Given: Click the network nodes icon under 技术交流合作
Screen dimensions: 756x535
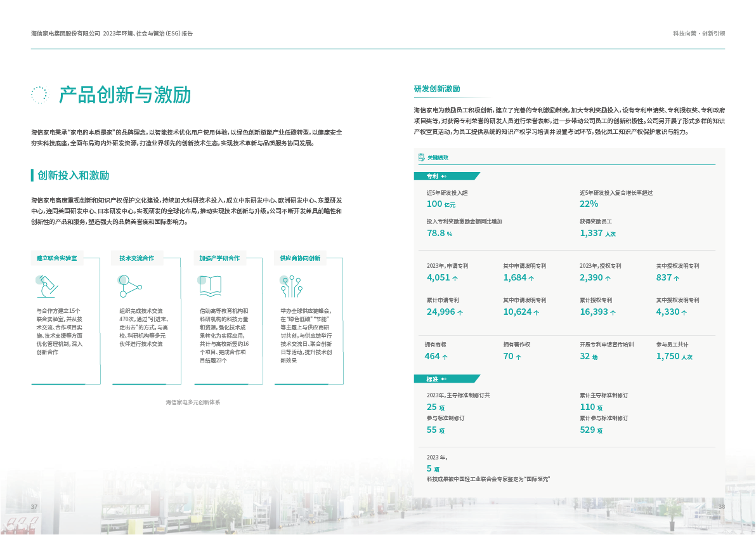Looking at the screenshot, I should click(130, 286).
